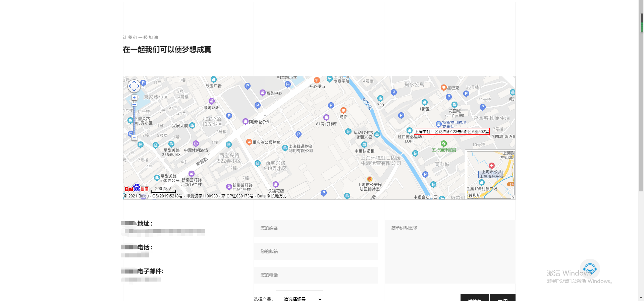The height and width of the screenshot is (301, 644).
Task: Focus the 您的邮箱 email field
Action: pyautogui.click(x=316, y=252)
